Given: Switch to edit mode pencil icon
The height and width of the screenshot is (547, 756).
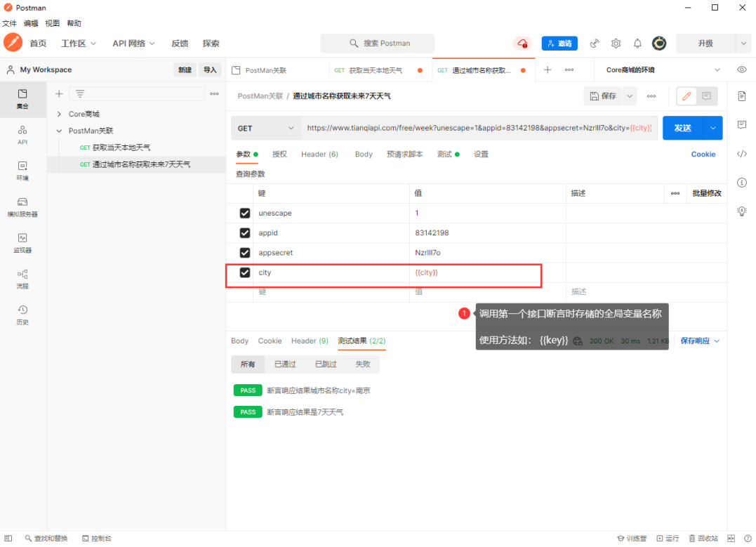Looking at the screenshot, I should (x=687, y=96).
